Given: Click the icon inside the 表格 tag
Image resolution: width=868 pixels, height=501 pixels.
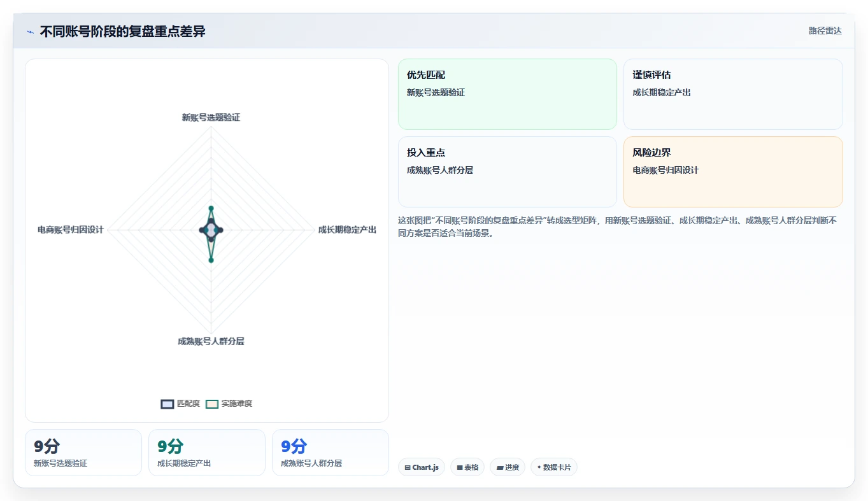Looking at the screenshot, I should [x=460, y=468].
